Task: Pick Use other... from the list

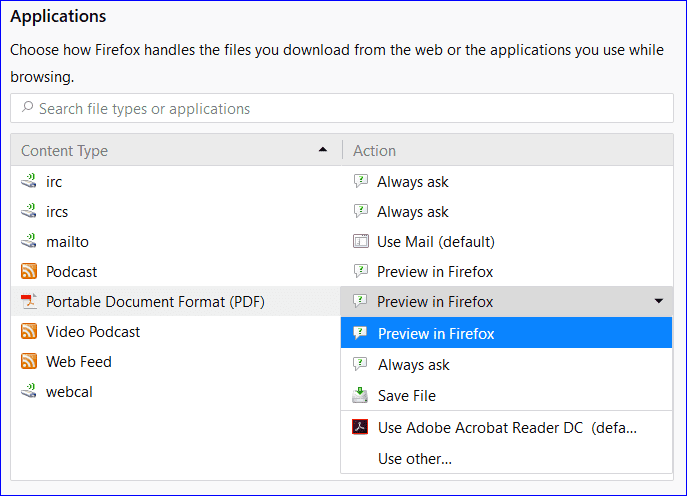Action: pyautogui.click(x=414, y=459)
